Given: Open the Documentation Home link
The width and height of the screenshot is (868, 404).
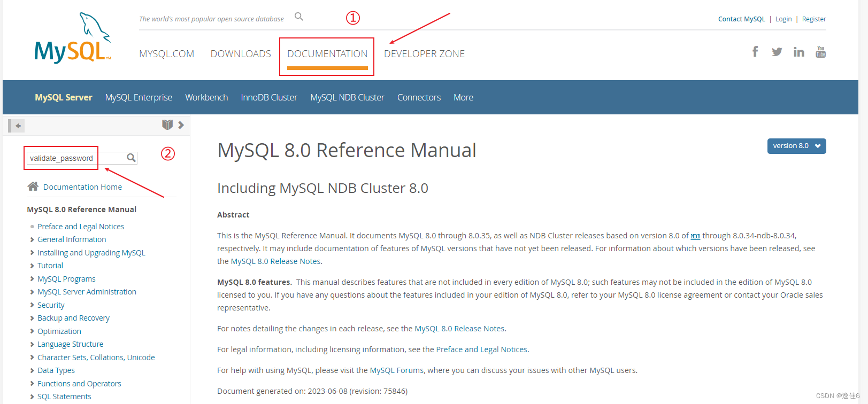Looking at the screenshot, I should 82,187.
